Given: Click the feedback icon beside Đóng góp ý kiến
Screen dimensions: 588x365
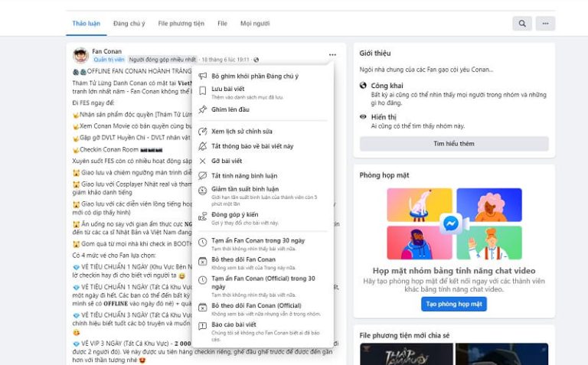Looking at the screenshot, I should pyautogui.click(x=202, y=217).
